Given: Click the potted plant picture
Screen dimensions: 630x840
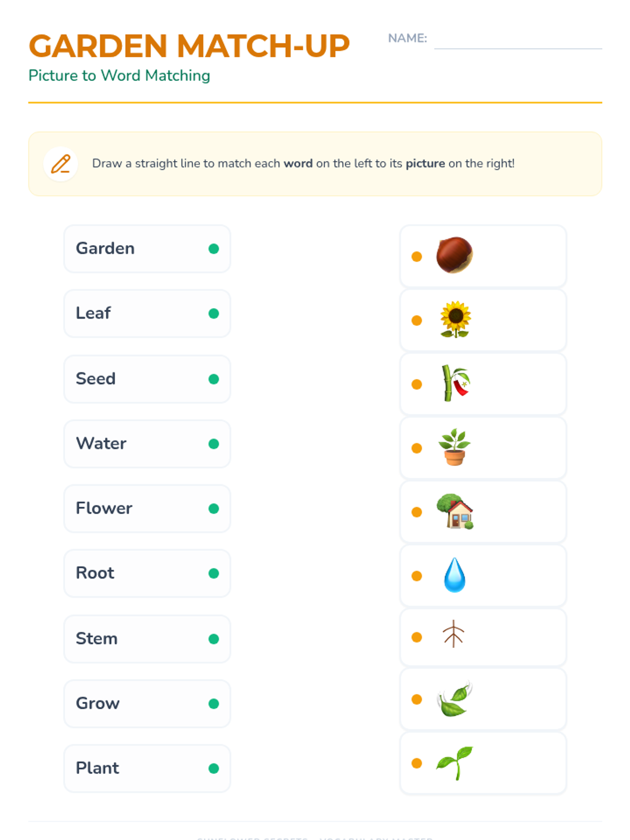Looking at the screenshot, I should click(x=455, y=447).
